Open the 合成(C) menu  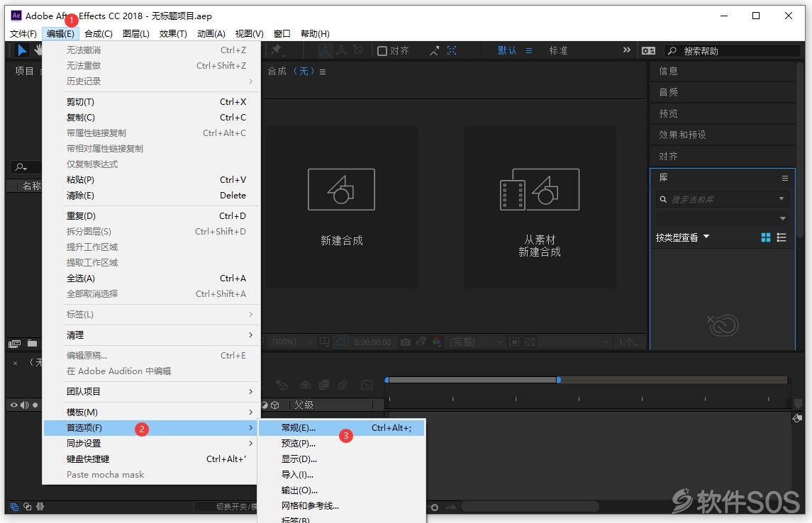(99, 33)
